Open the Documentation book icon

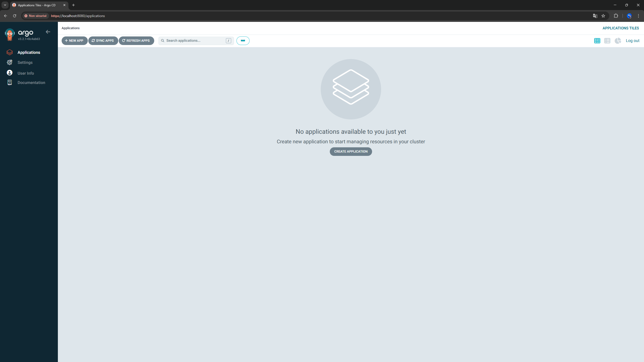pos(10,82)
